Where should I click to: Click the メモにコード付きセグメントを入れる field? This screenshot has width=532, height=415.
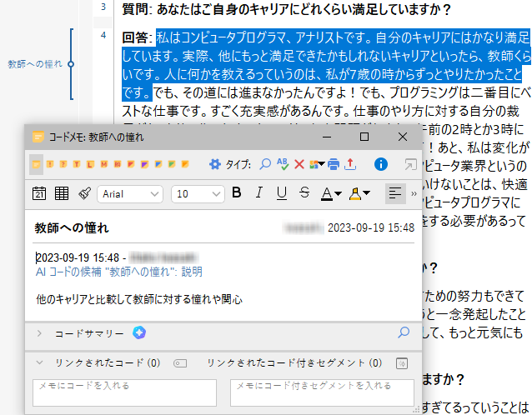(322, 392)
